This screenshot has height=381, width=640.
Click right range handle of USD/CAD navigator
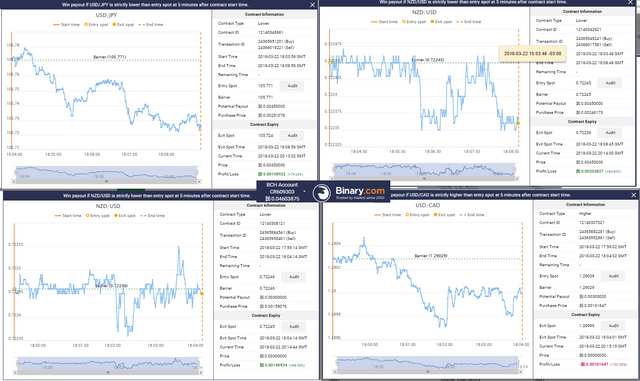click(x=518, y=363)
